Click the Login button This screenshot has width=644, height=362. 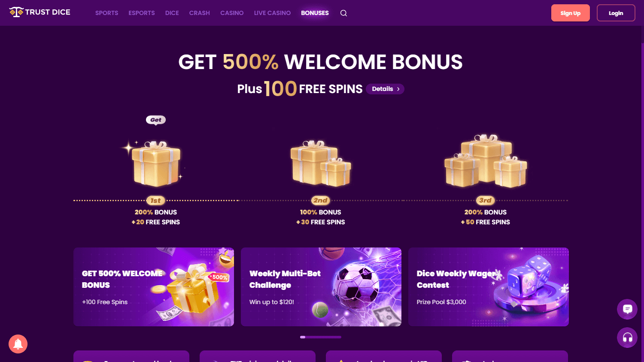tap(616, 13)
